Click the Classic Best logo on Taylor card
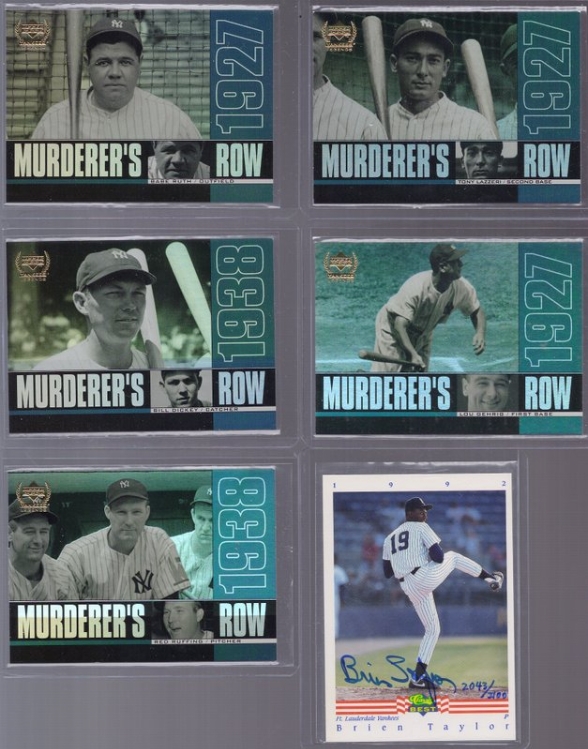 421,701
